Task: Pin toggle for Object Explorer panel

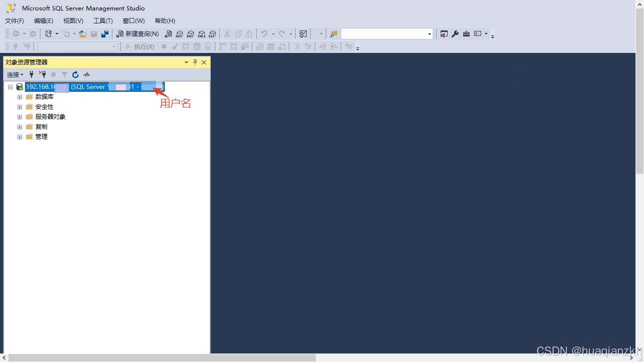Action: pyautogui.click(x=195, y=62)
